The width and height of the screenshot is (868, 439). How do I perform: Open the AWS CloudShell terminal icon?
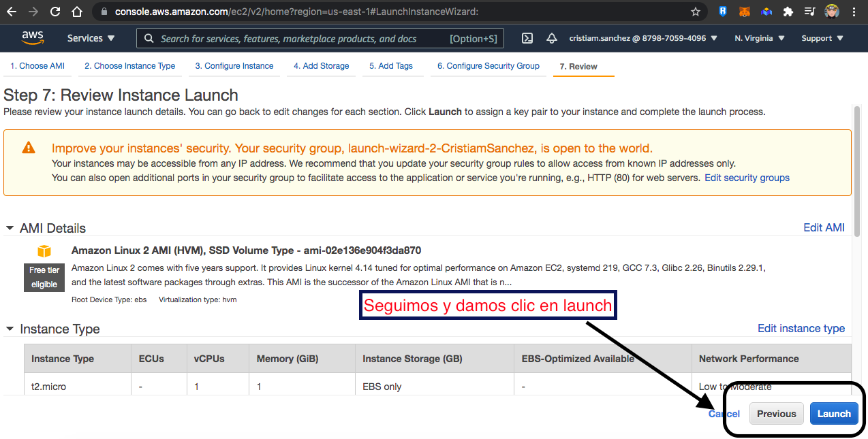527,39
